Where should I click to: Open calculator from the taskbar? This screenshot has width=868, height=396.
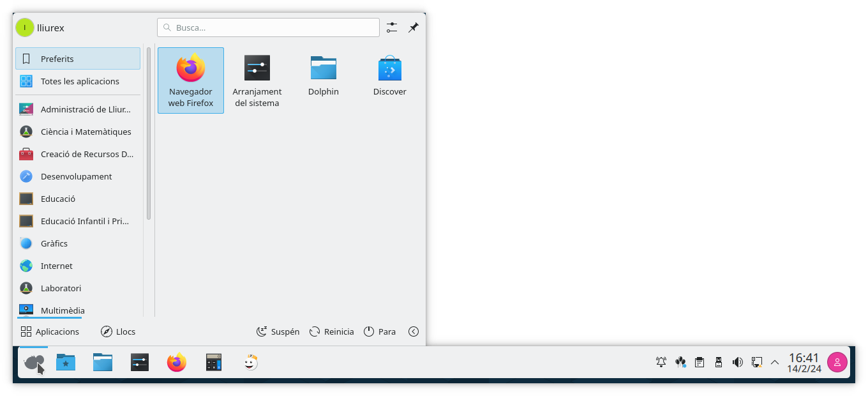214,363
